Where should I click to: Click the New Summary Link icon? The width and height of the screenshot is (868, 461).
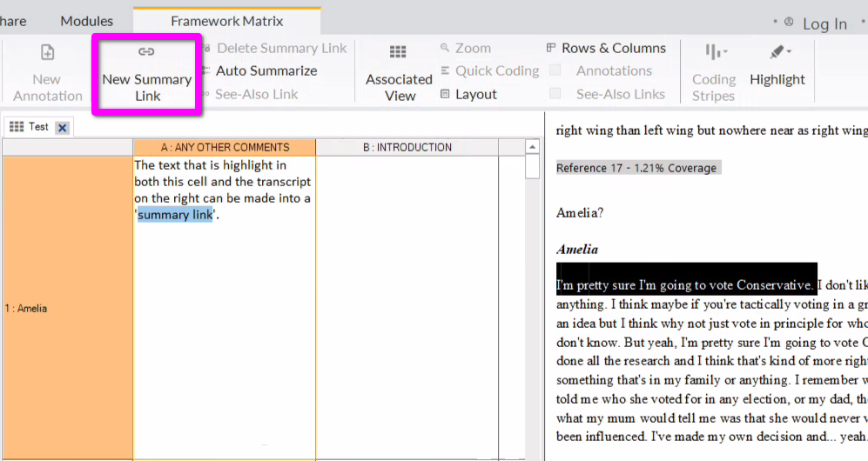(146, 53)
